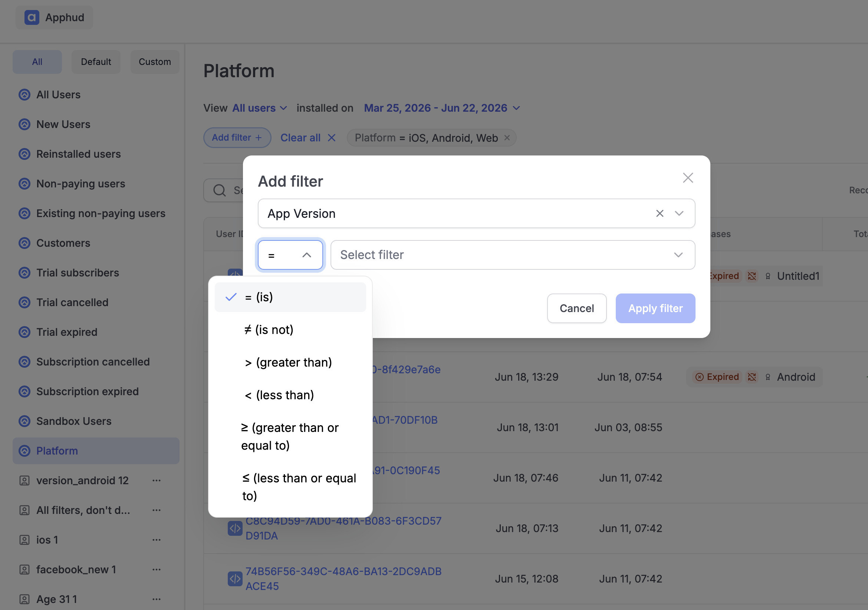Viewport: 868px width, 610px height.
Task: Click the Jun 18, 13:29 cell
Action: 526,377
